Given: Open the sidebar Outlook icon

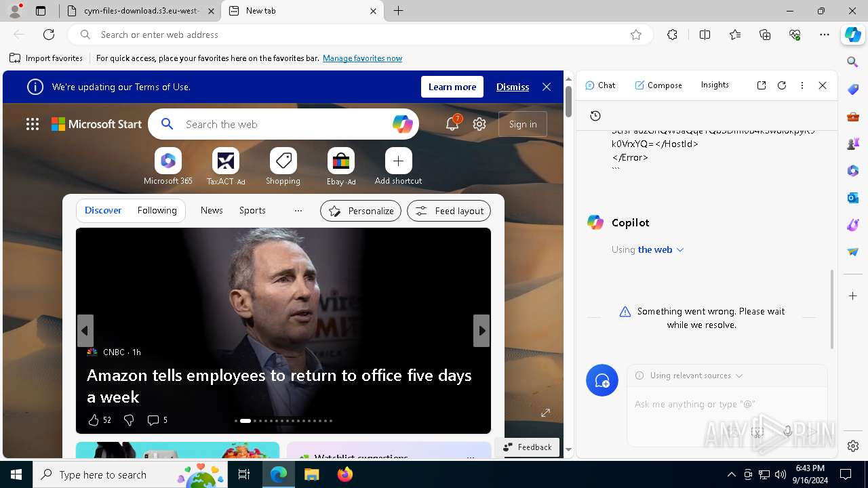Looking at the screenshot, I should 853,198.
